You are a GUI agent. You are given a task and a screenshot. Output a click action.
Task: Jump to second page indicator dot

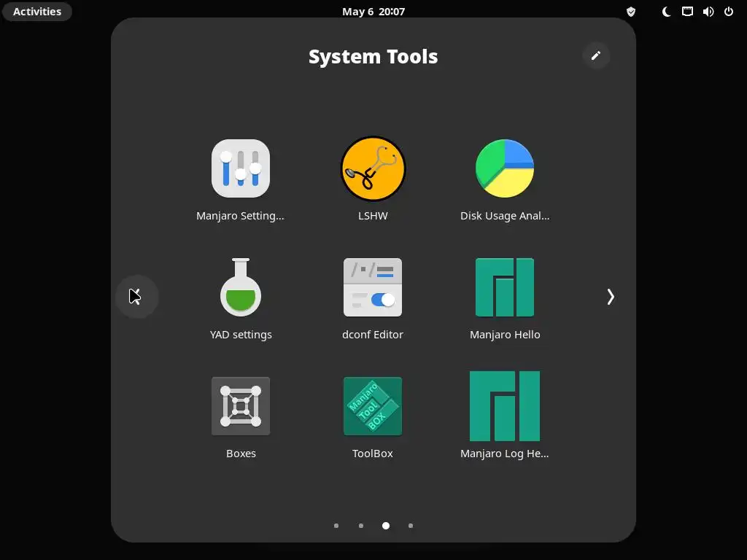click(x=361, y=526)
